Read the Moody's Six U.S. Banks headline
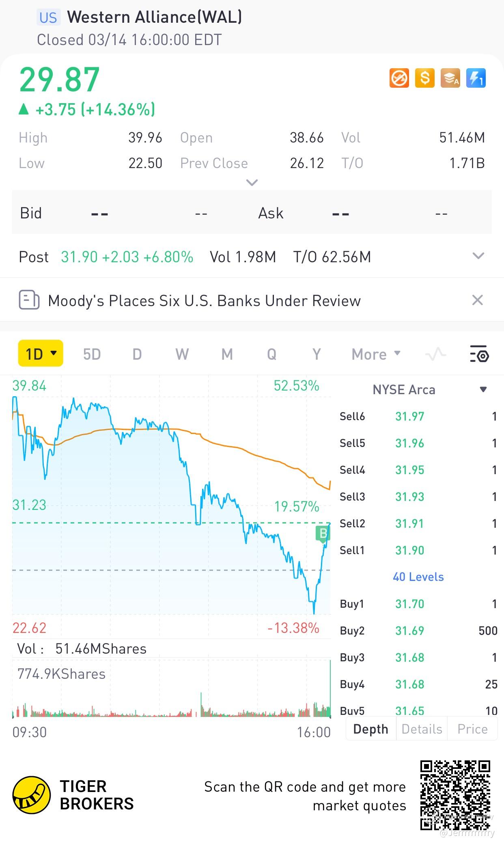 [x=204, y=301]
